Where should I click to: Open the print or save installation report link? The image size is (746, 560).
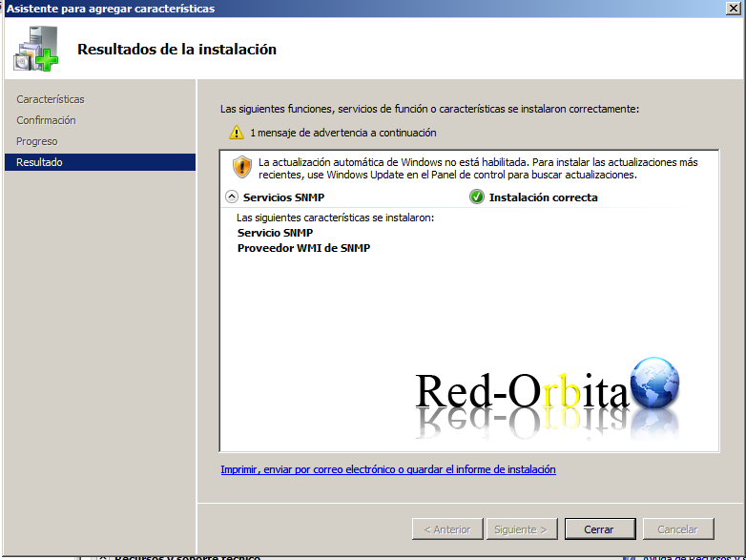coord(387,469)
